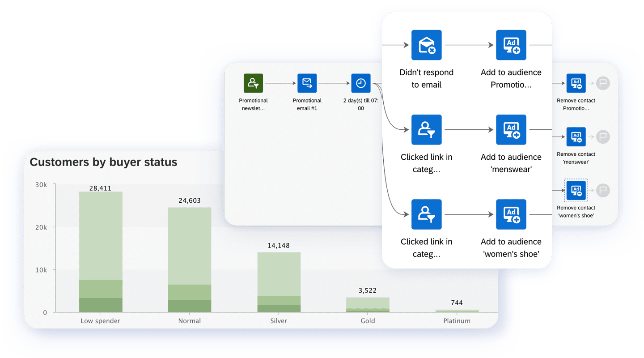Click the 3,522 value label
644x358 pixels.
click(x=368, y=290)
